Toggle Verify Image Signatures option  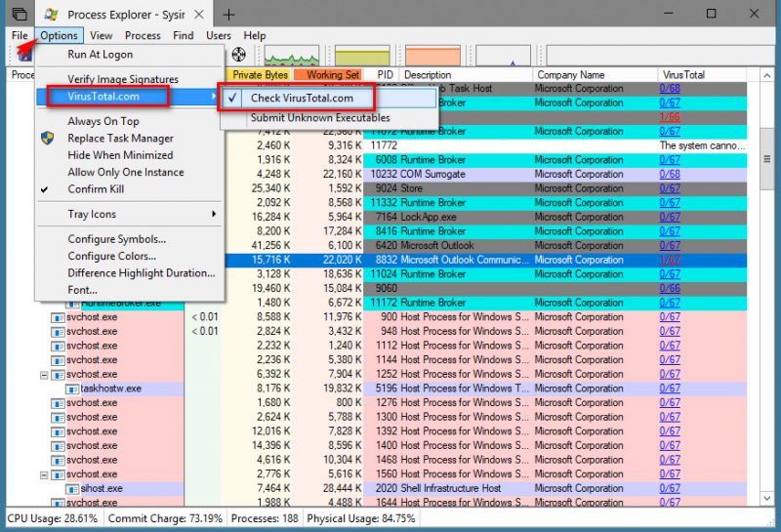point(130,79)
